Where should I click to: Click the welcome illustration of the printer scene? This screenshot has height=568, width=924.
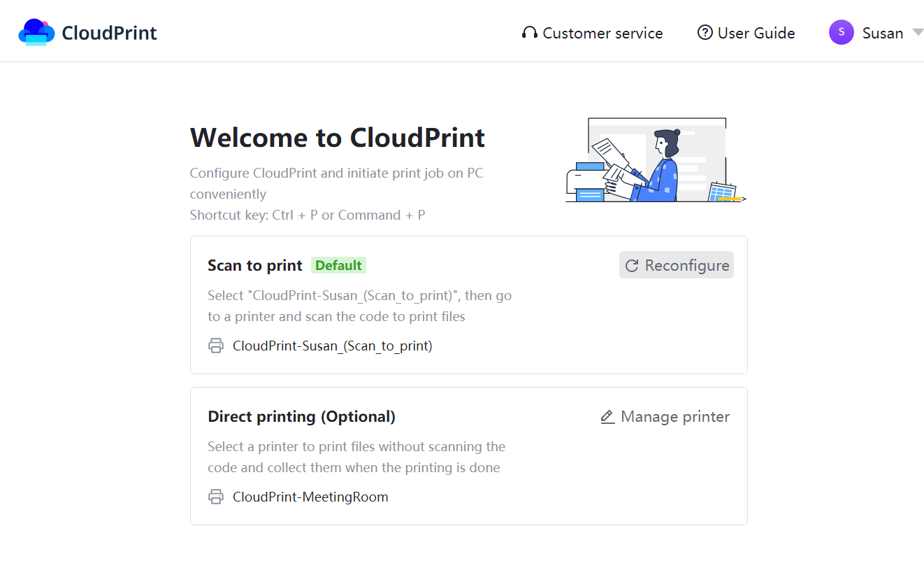[x=656, y=159]
